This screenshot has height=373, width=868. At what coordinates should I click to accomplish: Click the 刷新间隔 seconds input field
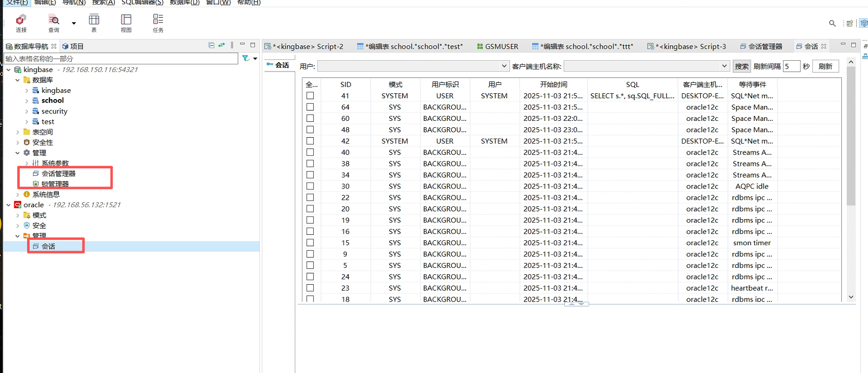[791, 66]
